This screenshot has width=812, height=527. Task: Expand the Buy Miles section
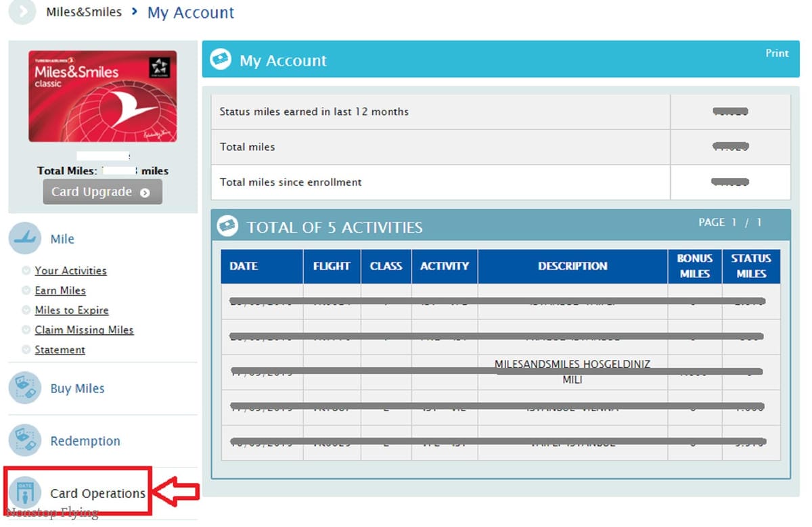click(77, 389)
